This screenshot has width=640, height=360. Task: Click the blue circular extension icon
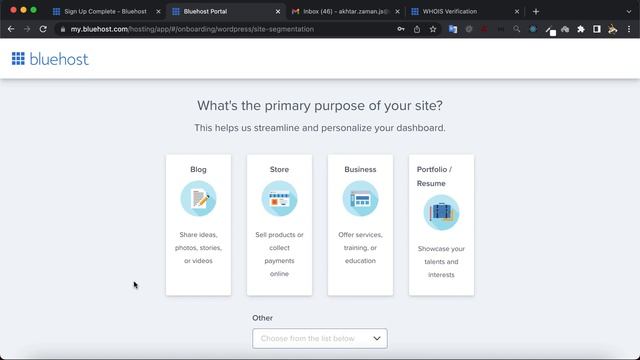click(x=533, y=29)
